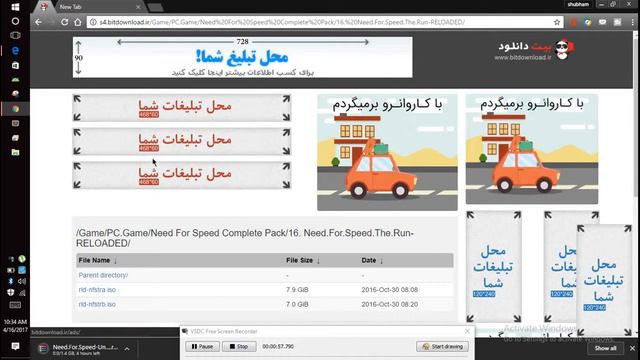Click the mask-shaped extension icon
This screenshot has width=640, height=360.
pos(602,22)
